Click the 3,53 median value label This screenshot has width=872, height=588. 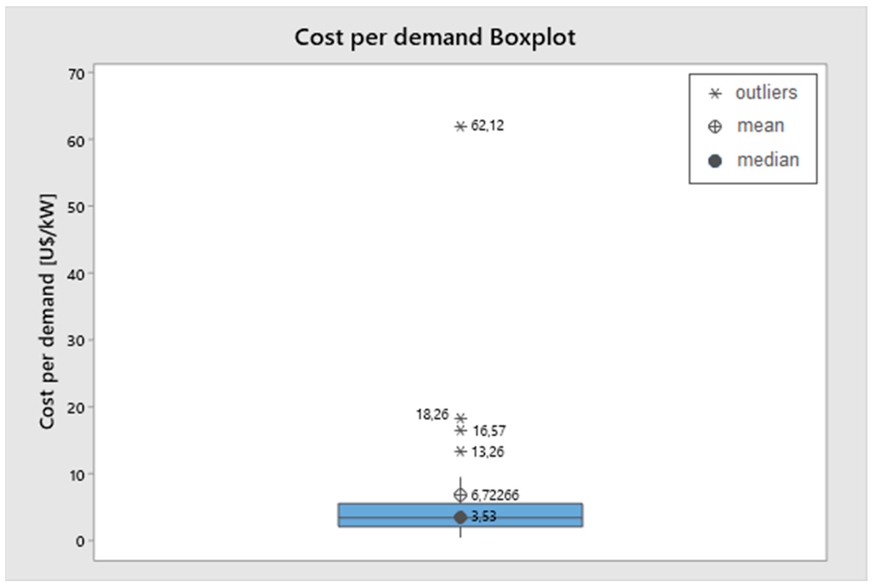coord(484,517)
